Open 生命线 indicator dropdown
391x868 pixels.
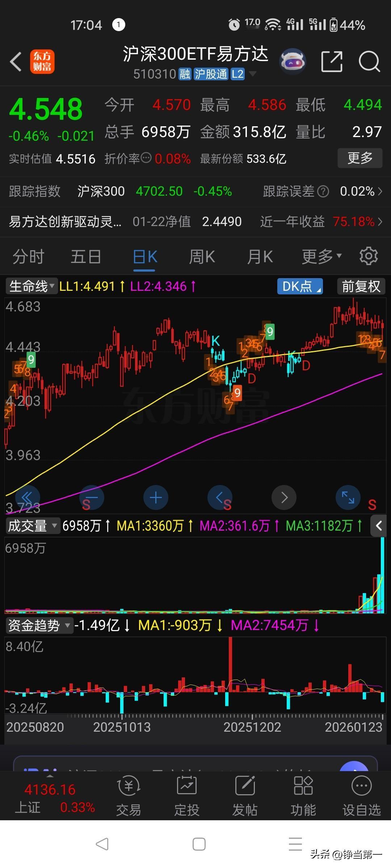(32, 286)
